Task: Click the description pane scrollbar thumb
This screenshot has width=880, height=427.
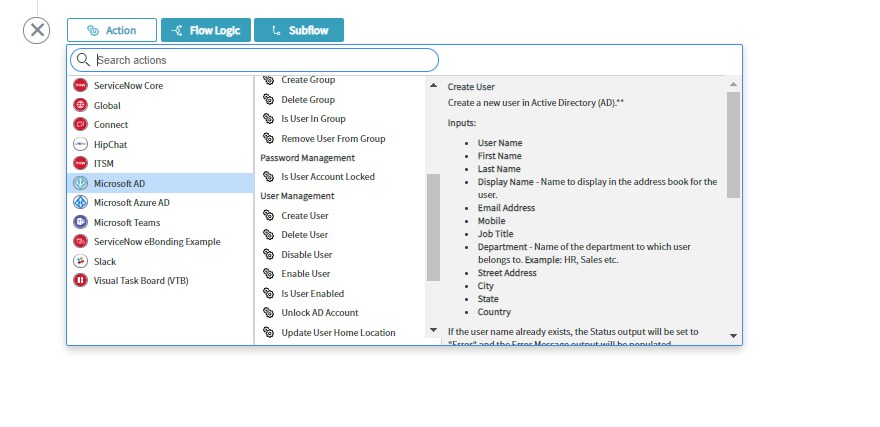Action: tap(734, 145)
